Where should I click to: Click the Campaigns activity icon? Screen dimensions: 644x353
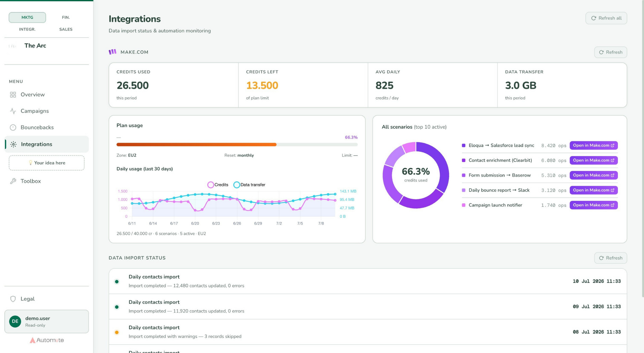[13, 111]
